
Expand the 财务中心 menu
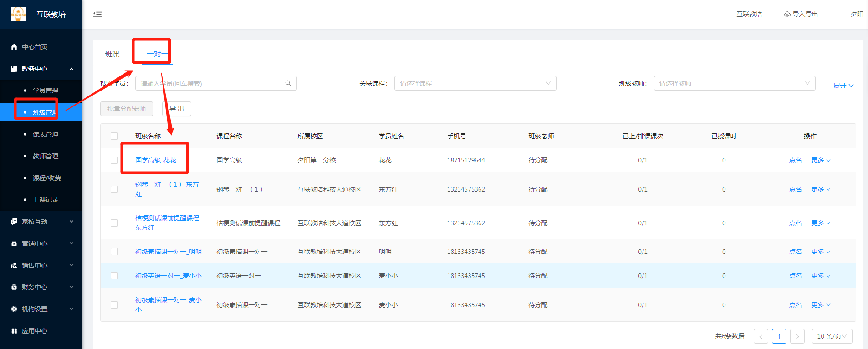click(71, 287)
